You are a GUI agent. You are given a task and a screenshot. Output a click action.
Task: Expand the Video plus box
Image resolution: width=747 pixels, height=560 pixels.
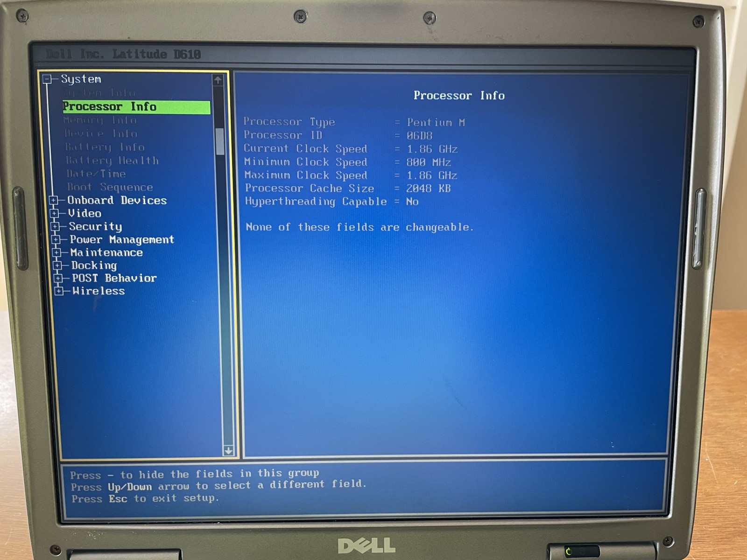click(x=55, y=214)
